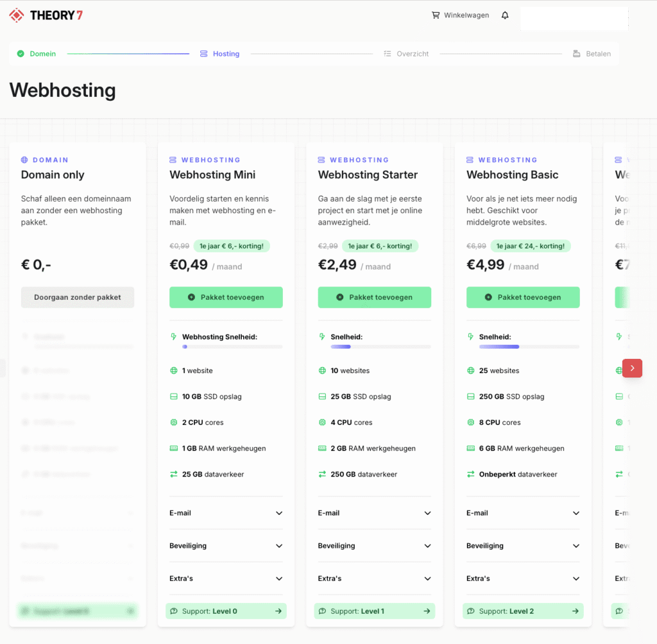The image size is (657, 644).
Task: Open the Overzicht step
Action: pyautogui.click(x=406, y=54)
